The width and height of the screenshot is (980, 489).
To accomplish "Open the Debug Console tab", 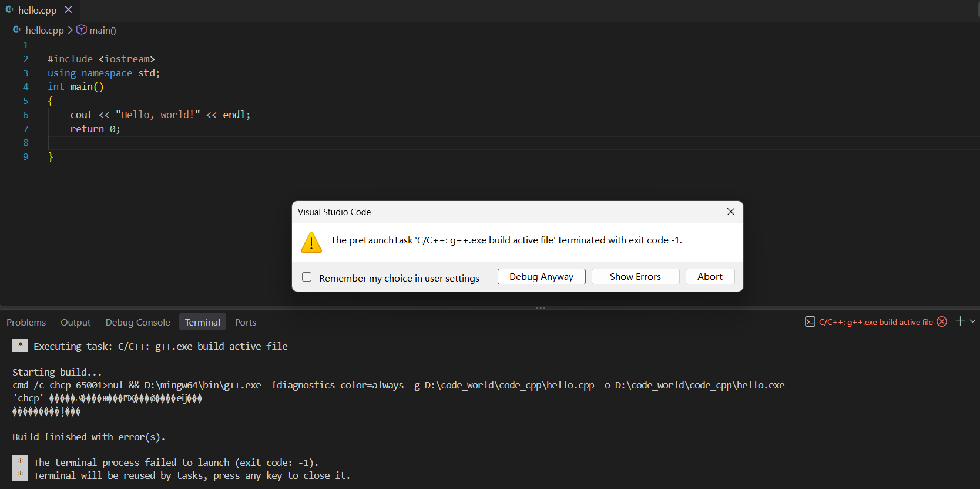I will 138,323.
